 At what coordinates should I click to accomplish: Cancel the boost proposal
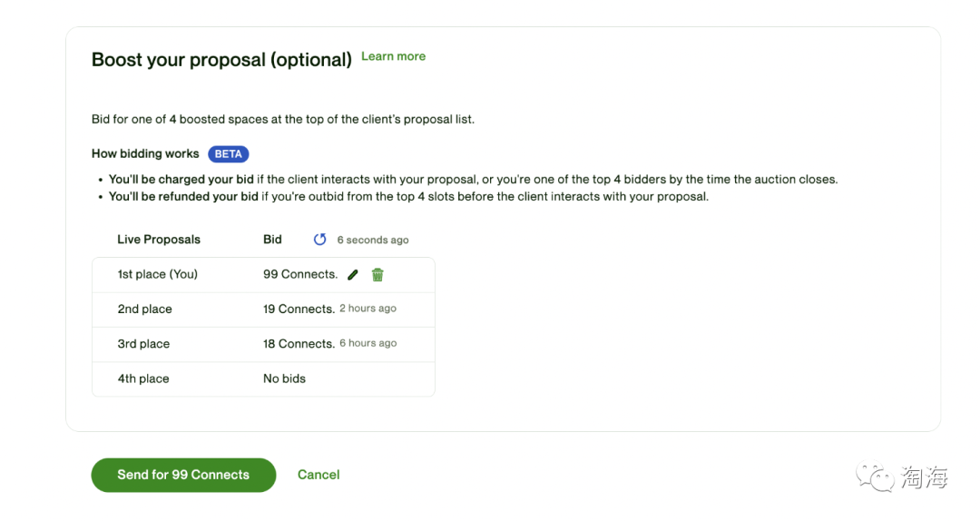coord(318,475)
